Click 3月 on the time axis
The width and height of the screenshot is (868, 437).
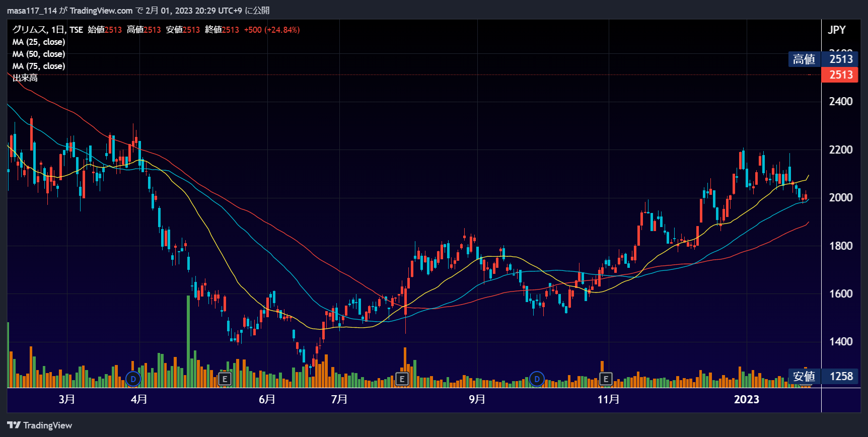pos(67,399)
